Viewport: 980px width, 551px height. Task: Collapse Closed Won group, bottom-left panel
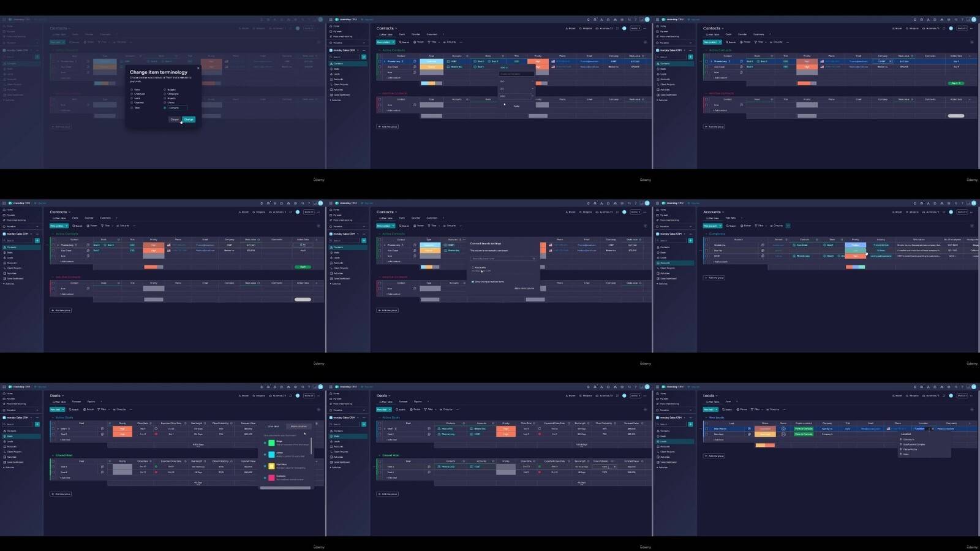pyautogui.click(x=53, y=455)
